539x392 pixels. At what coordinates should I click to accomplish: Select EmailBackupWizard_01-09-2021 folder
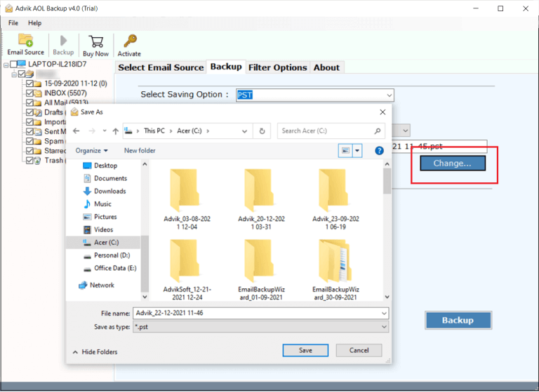pyautogui.click(x=261, y=270)
